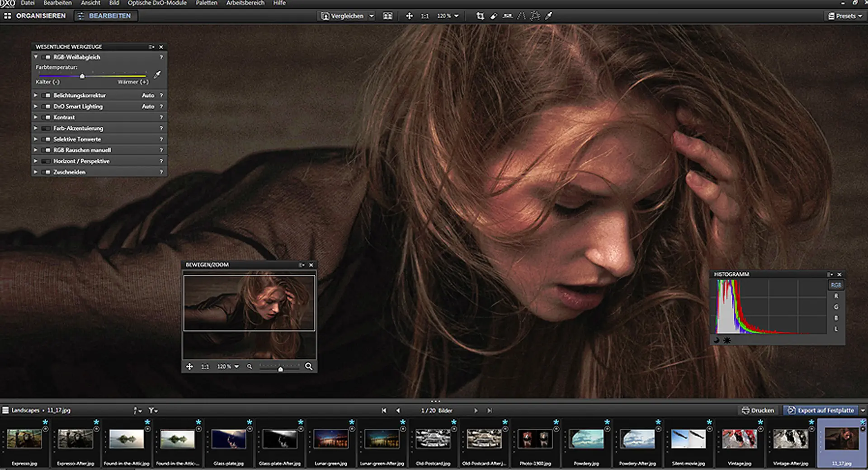Click the Pan tool icon in the toolbar
This screenshot has height=470, width=868.
[x=409, y=16]
